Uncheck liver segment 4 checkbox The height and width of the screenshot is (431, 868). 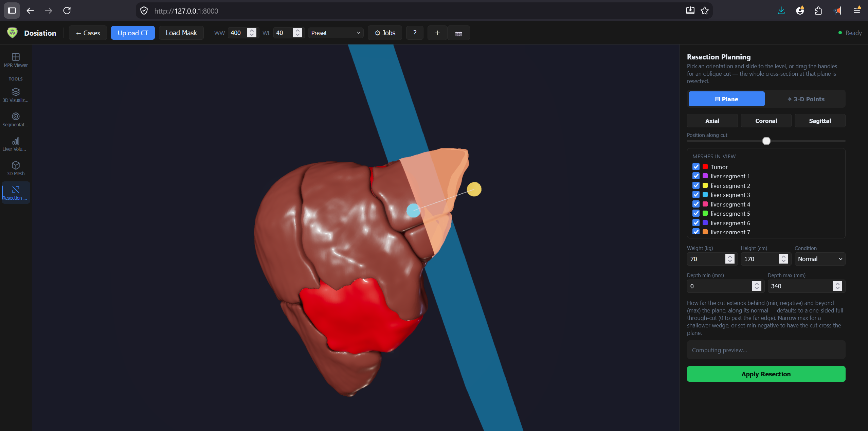pos(696,204)
